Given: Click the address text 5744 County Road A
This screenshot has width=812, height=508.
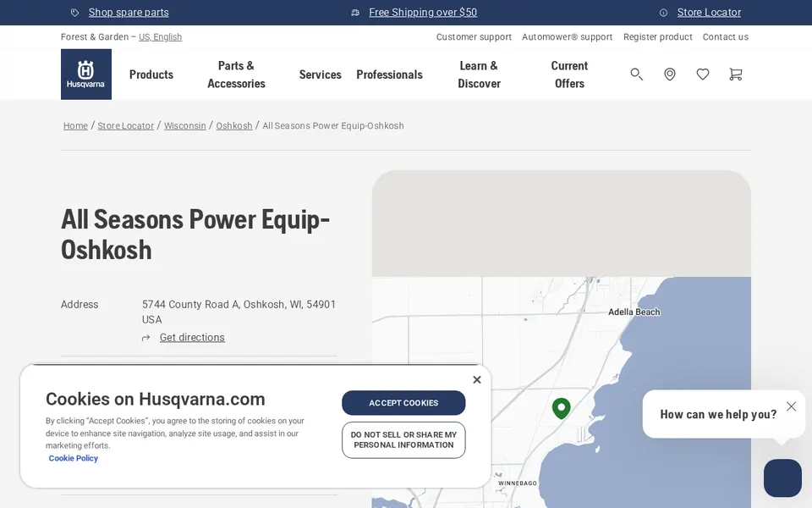Looking at the screenshot, I should pyautogui.click(x=239, y=312).
